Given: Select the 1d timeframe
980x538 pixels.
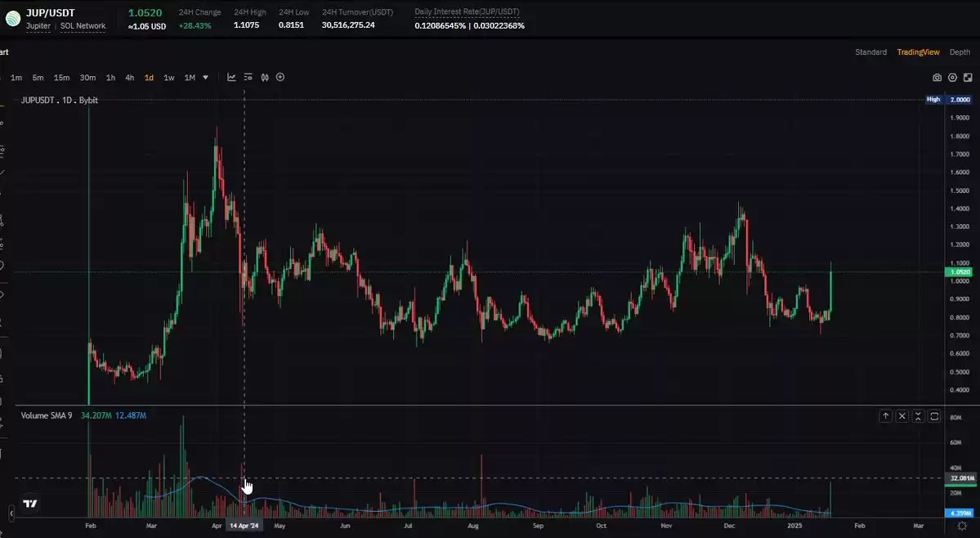Looking at the screenshot, I should click(x=149, y=78).
